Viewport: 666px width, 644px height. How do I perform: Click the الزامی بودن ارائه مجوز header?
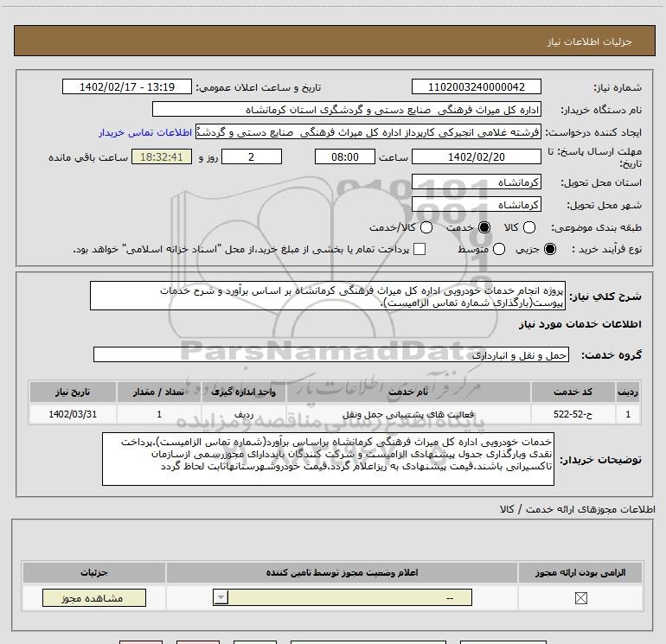(580, 572)
